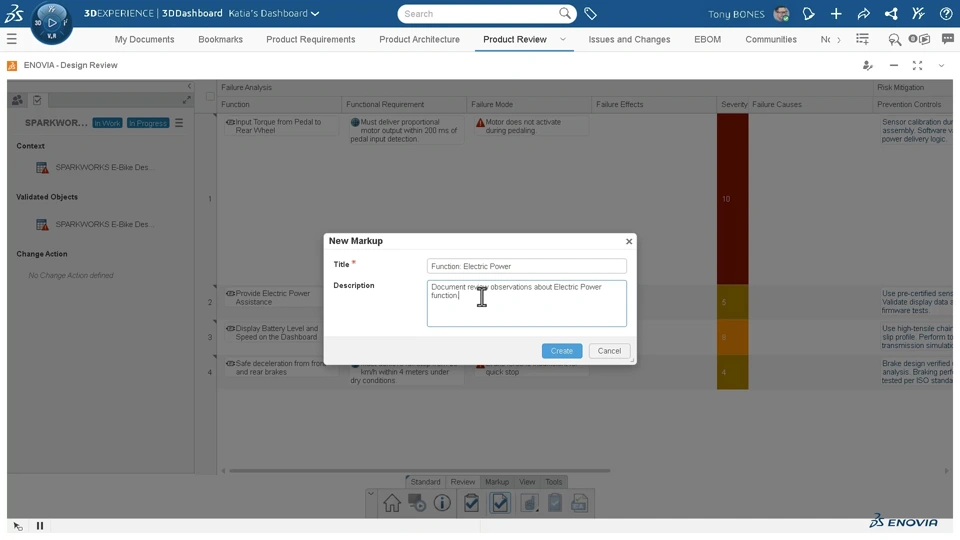Click the horizontal scrollbar of the table
Screen dimensions: 960x540
pos(419,471)
